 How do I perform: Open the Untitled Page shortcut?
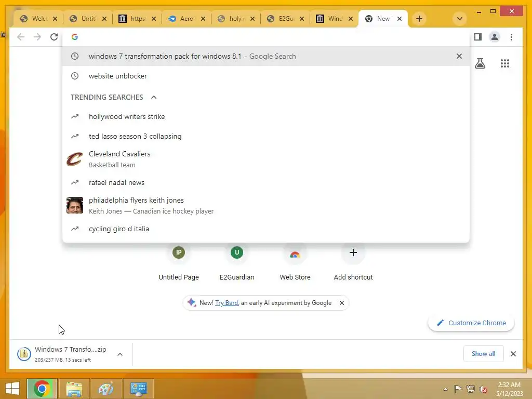click(x=179, y=262)
